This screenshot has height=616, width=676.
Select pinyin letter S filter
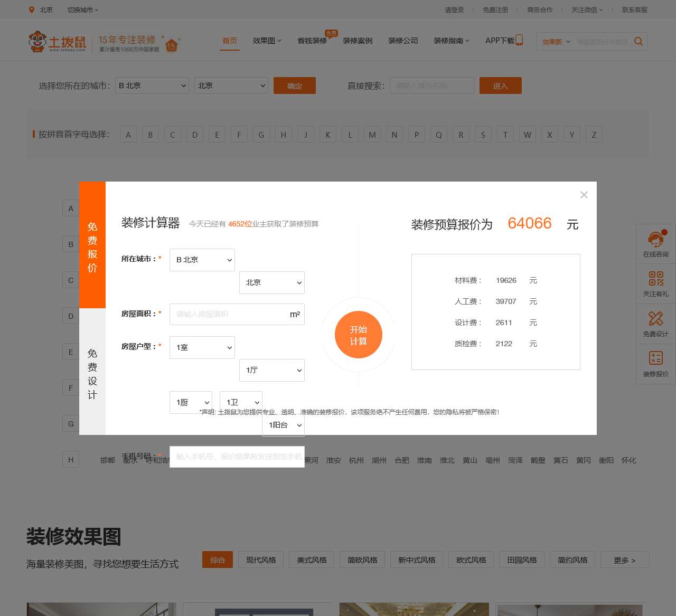483,135
